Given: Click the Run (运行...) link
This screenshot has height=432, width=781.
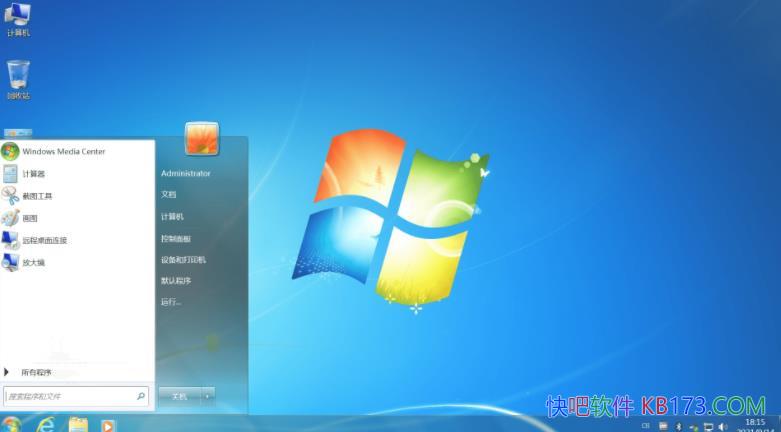Looking at the screenshot, I should pyautogui.click(x=171, y=302).
